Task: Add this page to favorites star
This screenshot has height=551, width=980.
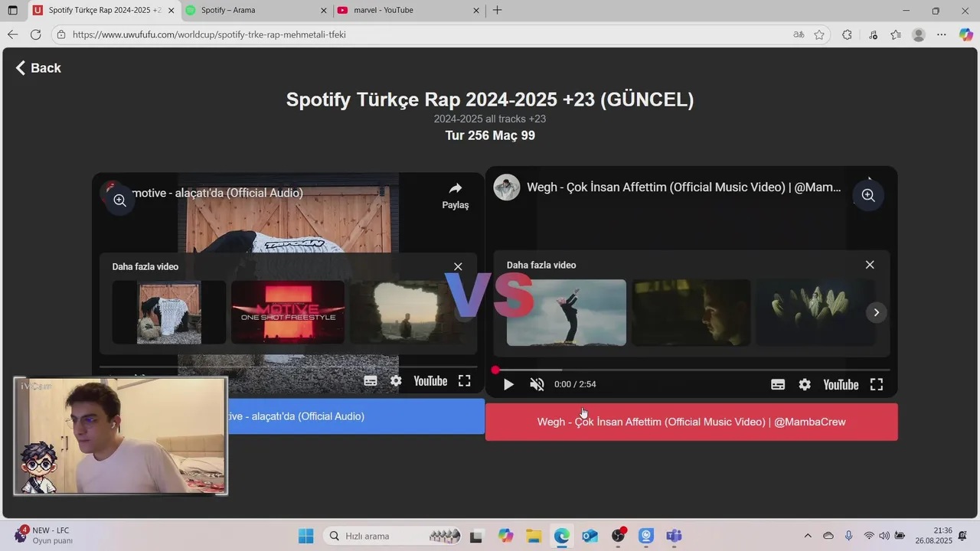Action: (x=819, y=34)
